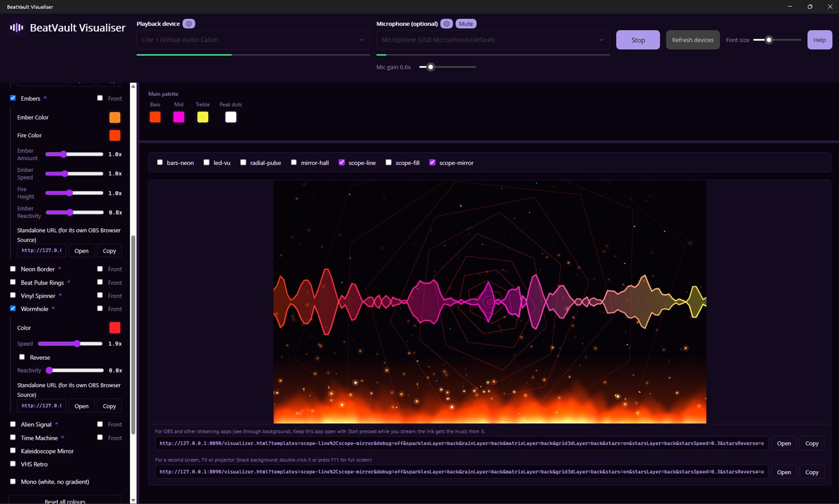Click sidebar scrollbar down arrow
The image size is (839, 504).
point(133,500)
